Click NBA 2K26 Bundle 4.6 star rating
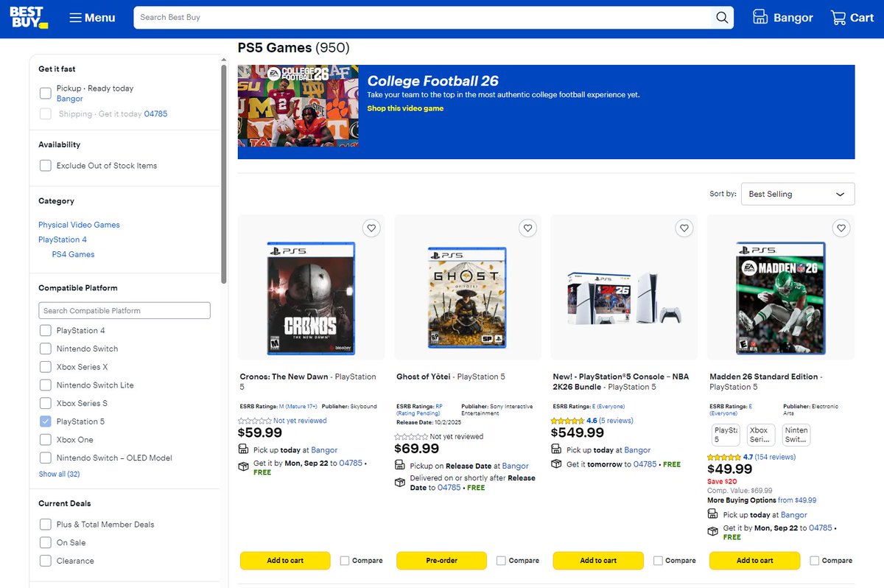884x588 pixels. click(x=569, y=421)
